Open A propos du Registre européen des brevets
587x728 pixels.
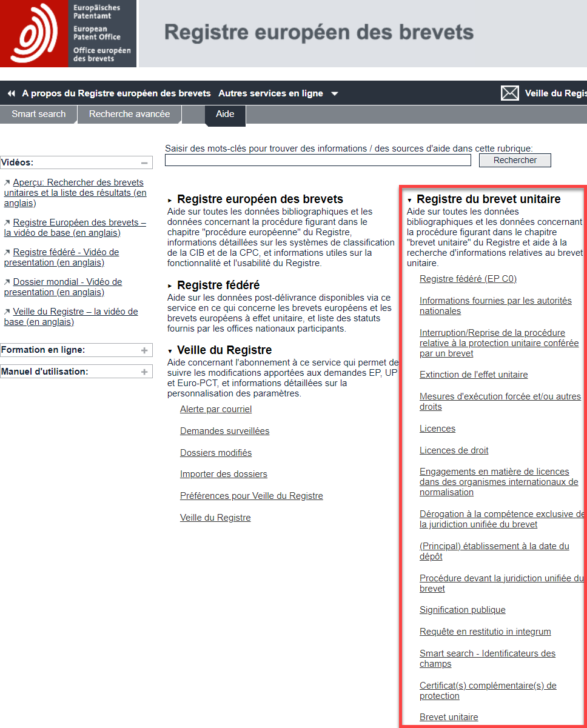[116, 93]
